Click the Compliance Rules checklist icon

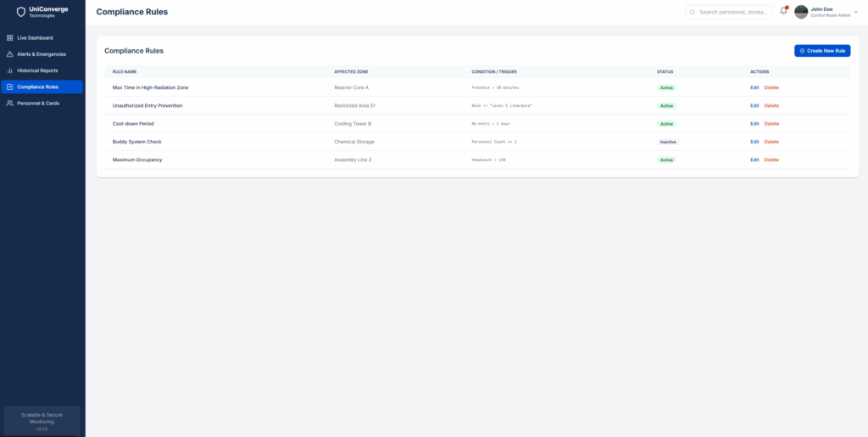(9, 87)
